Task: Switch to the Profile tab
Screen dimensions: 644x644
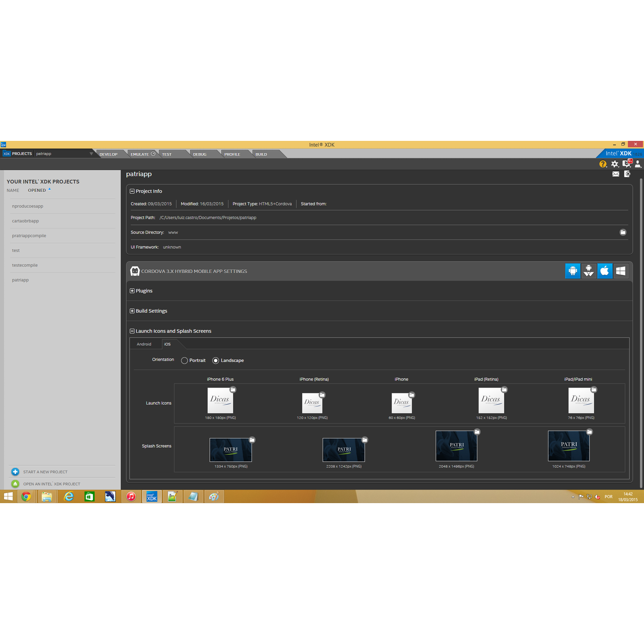Action: [x=232, y=154]
